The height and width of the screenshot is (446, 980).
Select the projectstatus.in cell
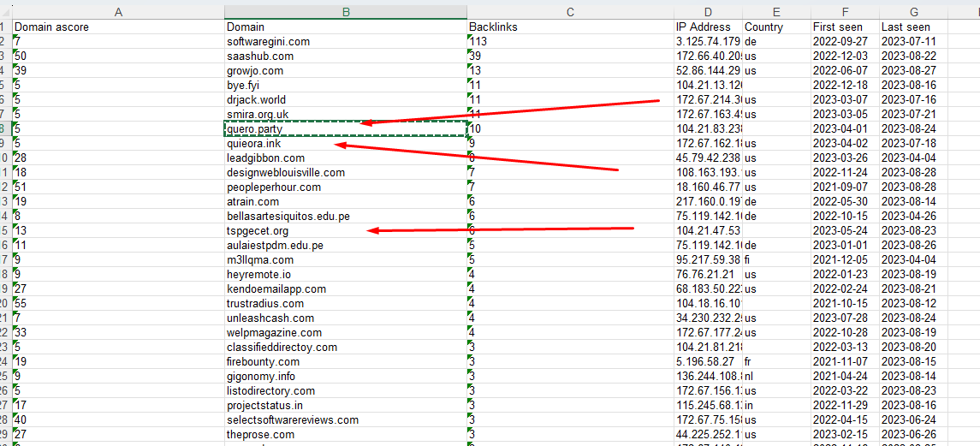346,406
